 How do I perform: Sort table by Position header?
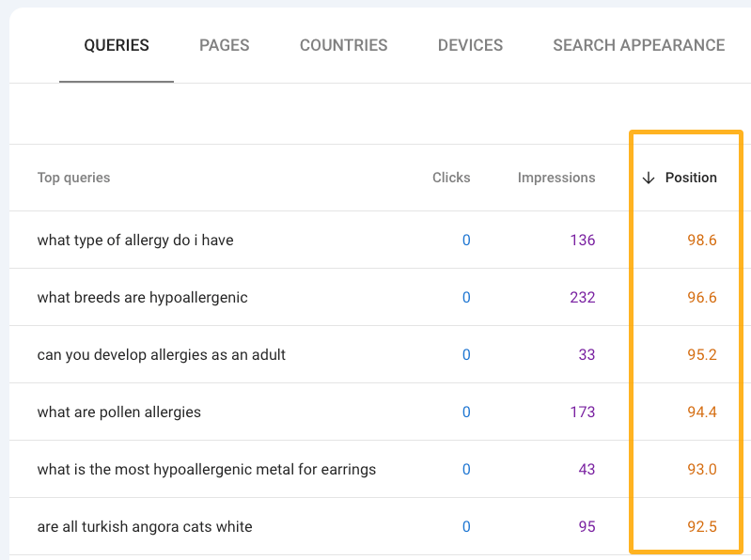click(x=691, y=178)
